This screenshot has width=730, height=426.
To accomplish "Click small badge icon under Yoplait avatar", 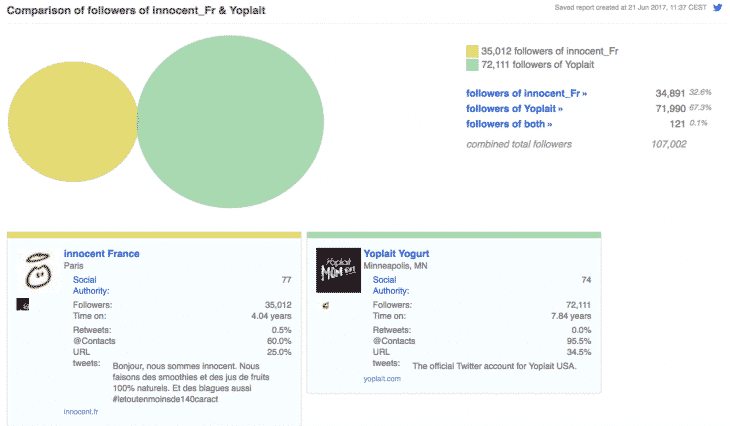I will pos(326,304).
